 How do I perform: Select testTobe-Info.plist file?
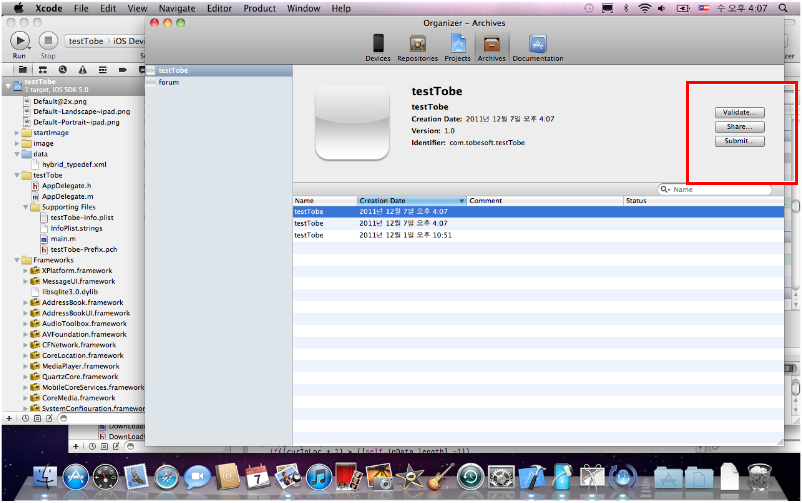pos(82,217)
